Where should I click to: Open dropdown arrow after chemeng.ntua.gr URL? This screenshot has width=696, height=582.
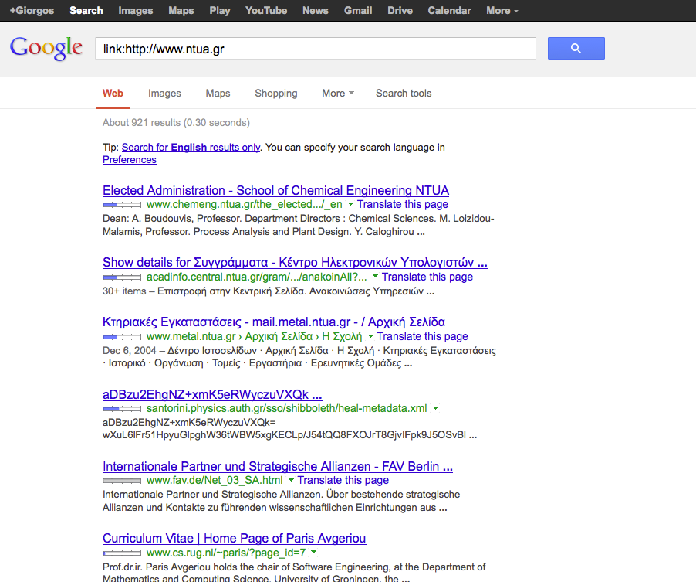click(x=351, y=205)
